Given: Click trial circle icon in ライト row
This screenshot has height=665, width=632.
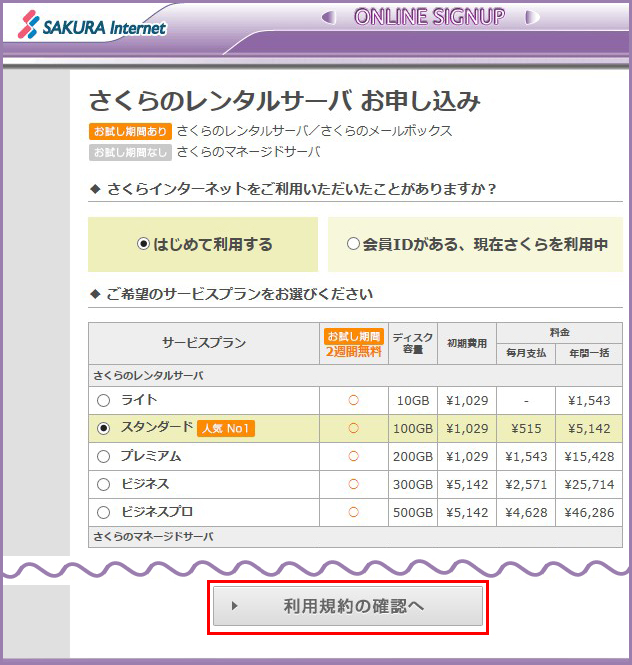Looking at the screenshot, I should point(353,401).
